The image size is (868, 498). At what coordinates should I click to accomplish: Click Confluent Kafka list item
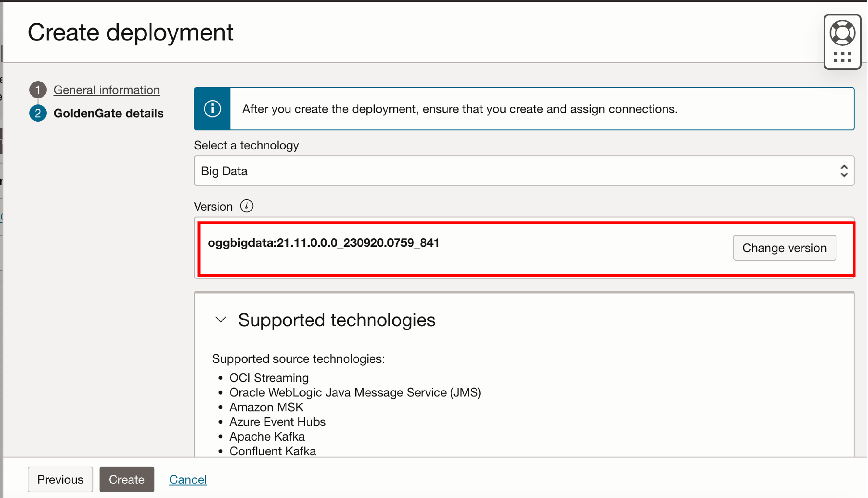[x=273, y=451]
